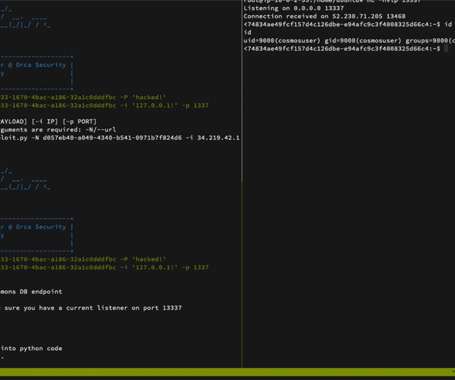The width and height of the screenshot is (455, 380).
Task: Click the exploit.py command with 34.219.42.1
Action: click(x=120, y=138)
